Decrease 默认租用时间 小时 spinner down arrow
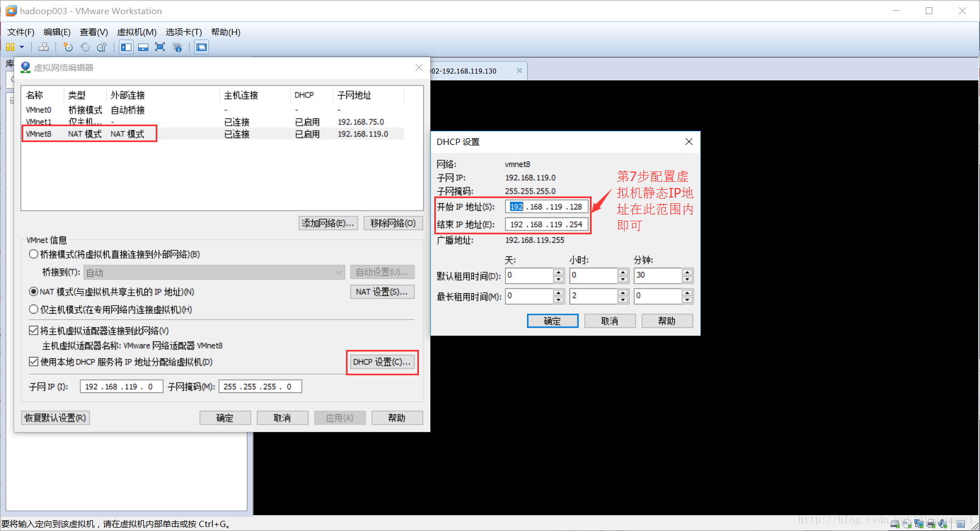980x531 pixels. coord(623,279)
